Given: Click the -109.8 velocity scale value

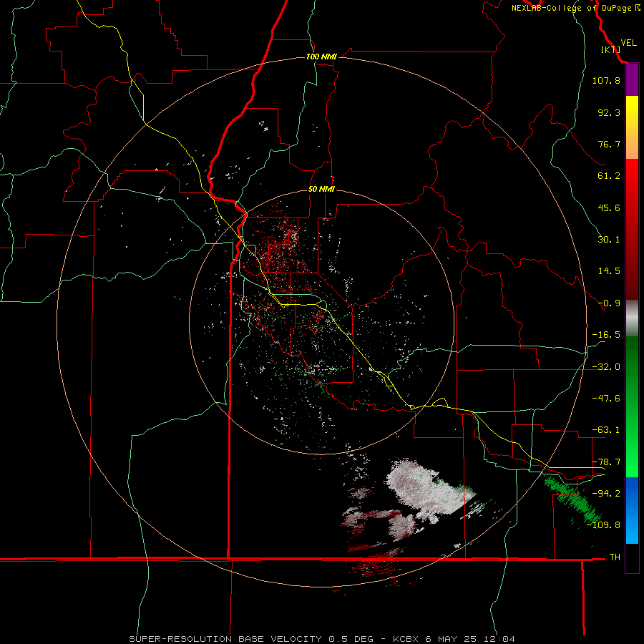Looking at the screenshot, I should 604,525.
